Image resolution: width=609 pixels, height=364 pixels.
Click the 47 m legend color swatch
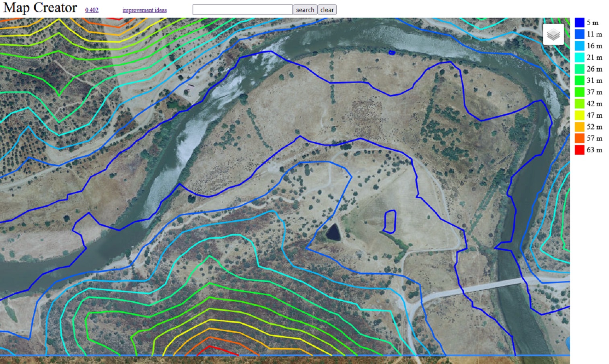579,115
